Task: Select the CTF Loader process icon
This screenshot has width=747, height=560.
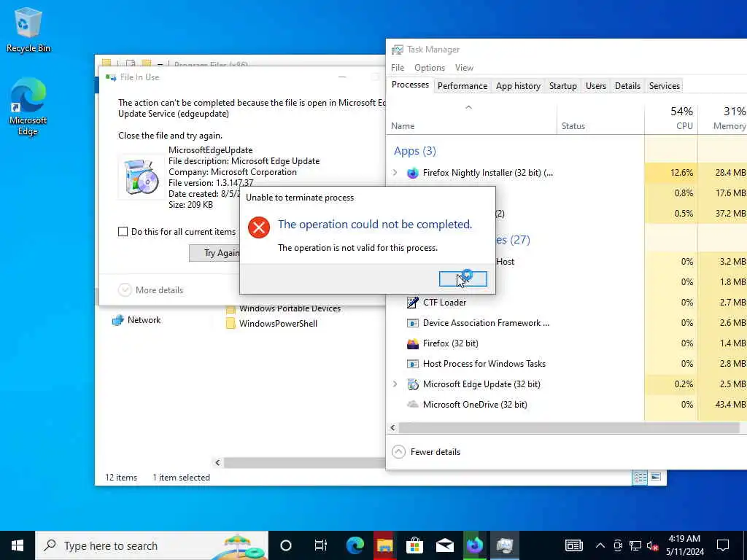Action: pos(413,303)
